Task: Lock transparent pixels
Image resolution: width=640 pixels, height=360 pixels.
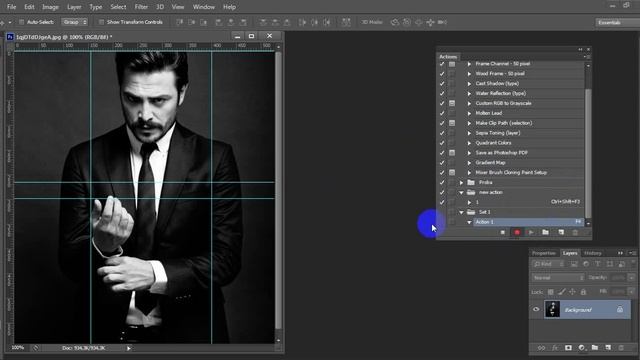Action: coord(551,291)
